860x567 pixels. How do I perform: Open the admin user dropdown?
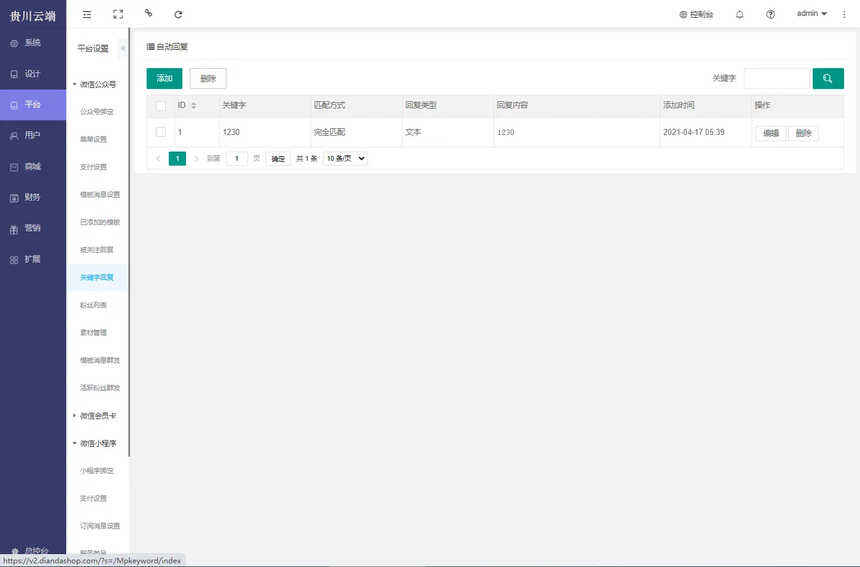pos(812,14)
